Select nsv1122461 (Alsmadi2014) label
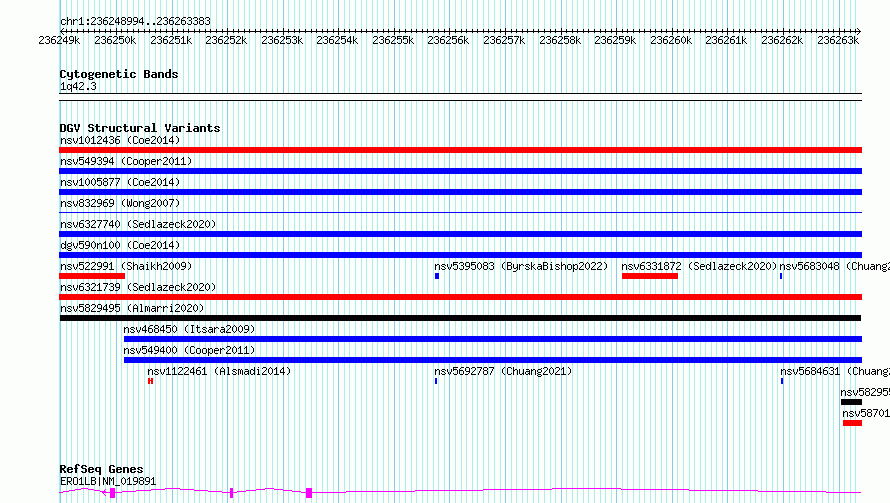The width and height of the screenshot is (890, 503). pyautogui.click(x=219, y=371)
